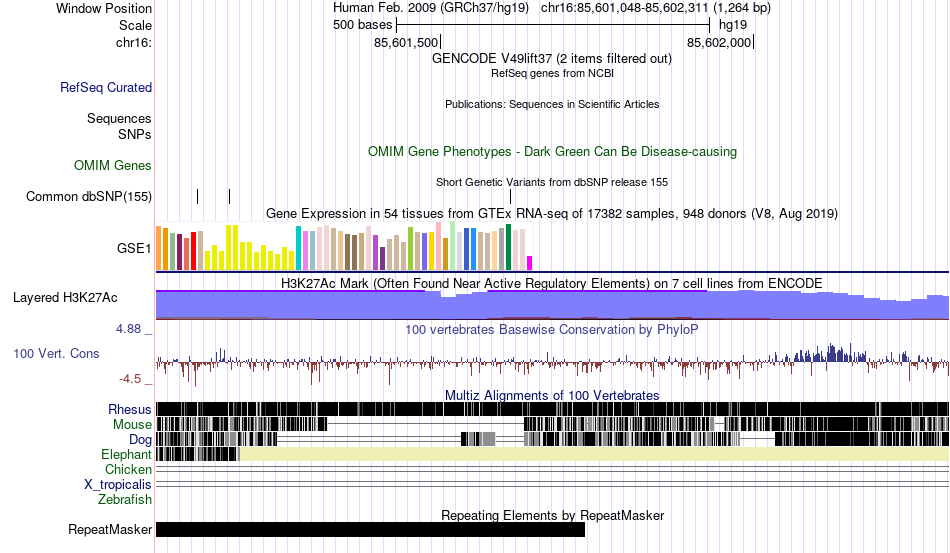Click the chr16:85,601,048-85,602,311 position text
The width and height of the screenshot is (950, 553).
click(x=656, y=8)
